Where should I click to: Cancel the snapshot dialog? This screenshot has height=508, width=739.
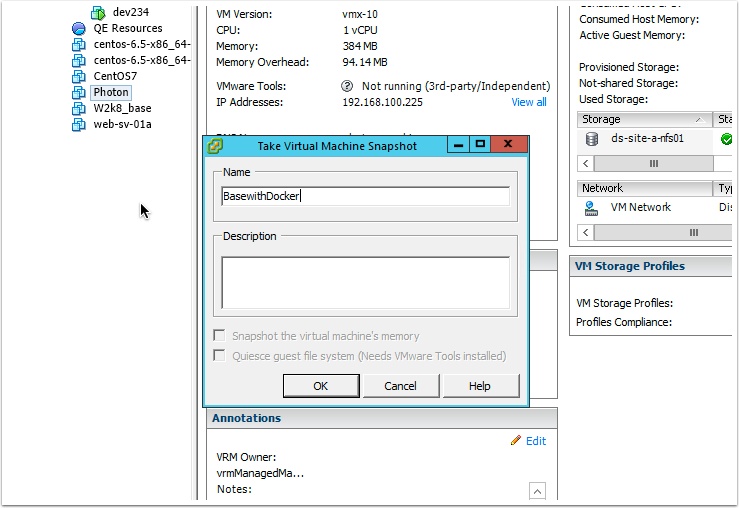(x=400, y=386)
